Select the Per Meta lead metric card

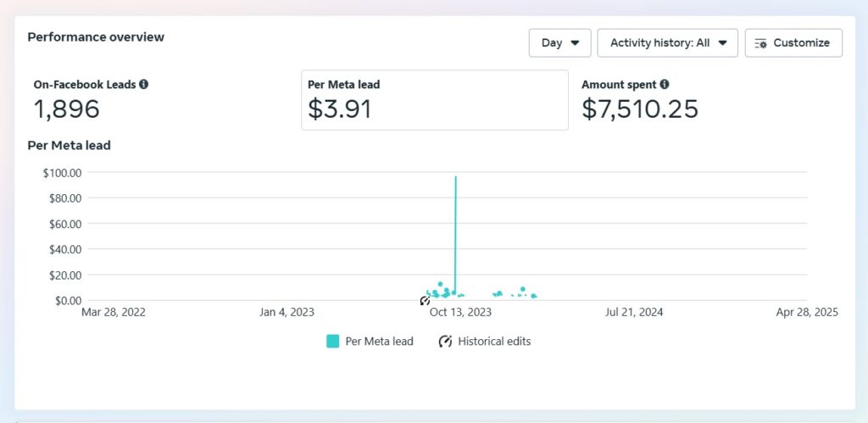click(x=435, y=100)
